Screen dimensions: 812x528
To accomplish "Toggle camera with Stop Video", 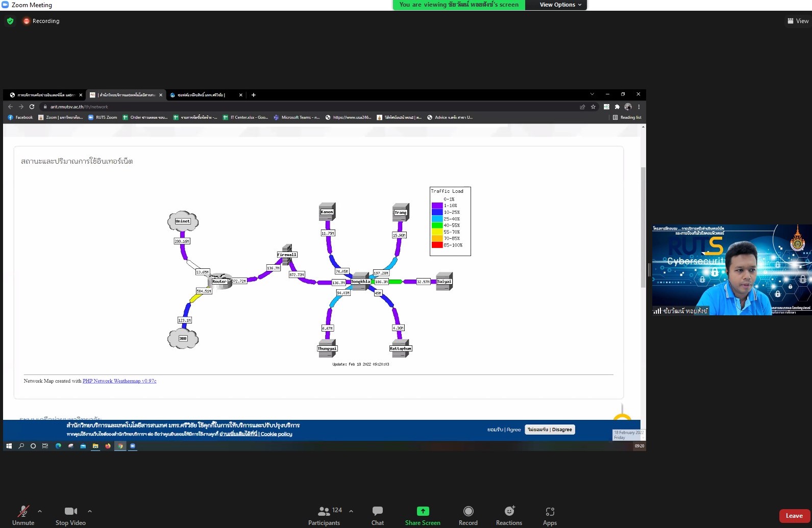I will click(70, 515).
